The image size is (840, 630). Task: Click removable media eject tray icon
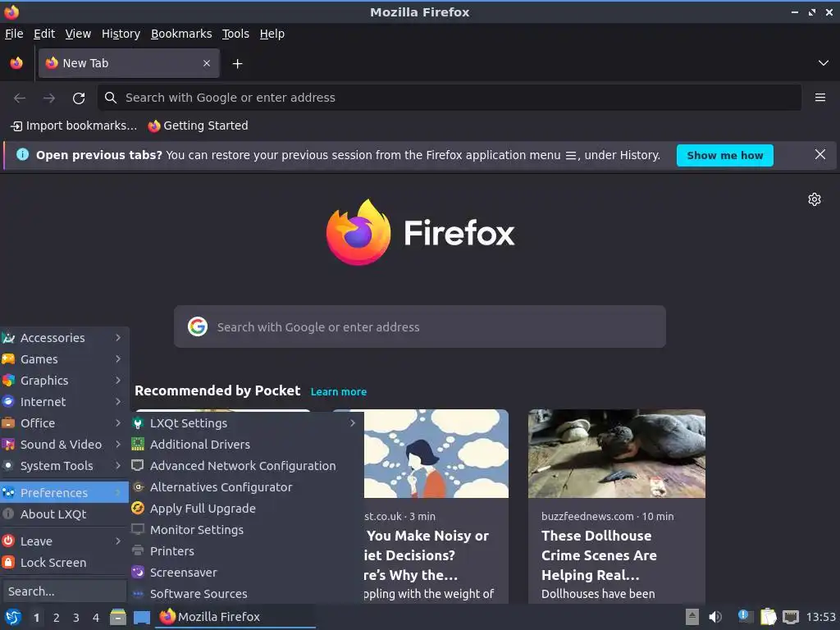[x=692, y=617]
